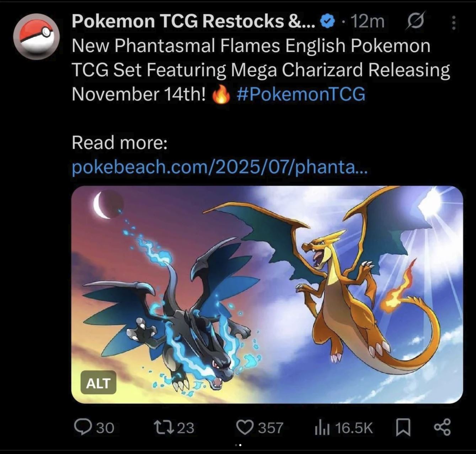Bookmark this post
Image resolution: width=476 pixels, height=454 pixels.
403,427
